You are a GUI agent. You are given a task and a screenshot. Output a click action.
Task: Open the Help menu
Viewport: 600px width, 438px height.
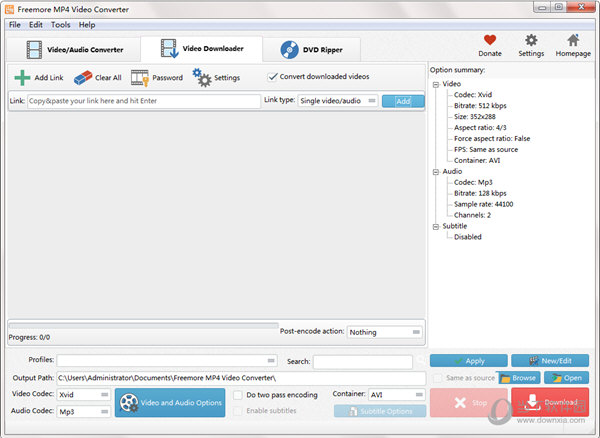point(87,25)
